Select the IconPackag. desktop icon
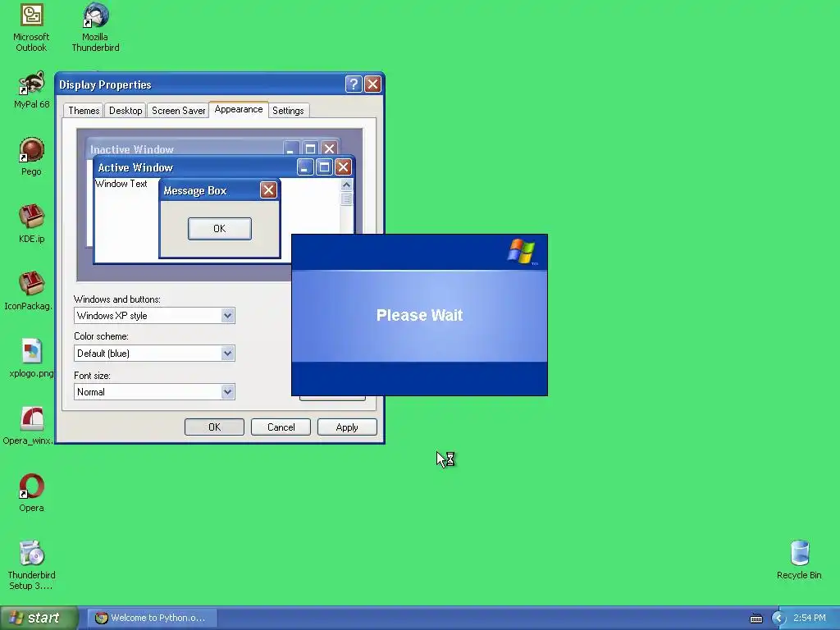This screenshot has width=840, height=630. (29, 291)
